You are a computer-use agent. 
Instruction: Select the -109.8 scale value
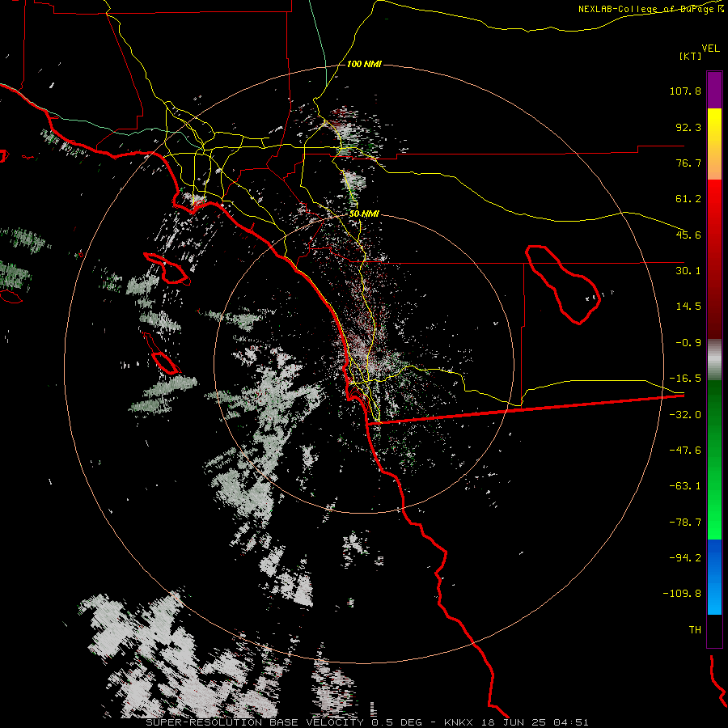(682, 594)
